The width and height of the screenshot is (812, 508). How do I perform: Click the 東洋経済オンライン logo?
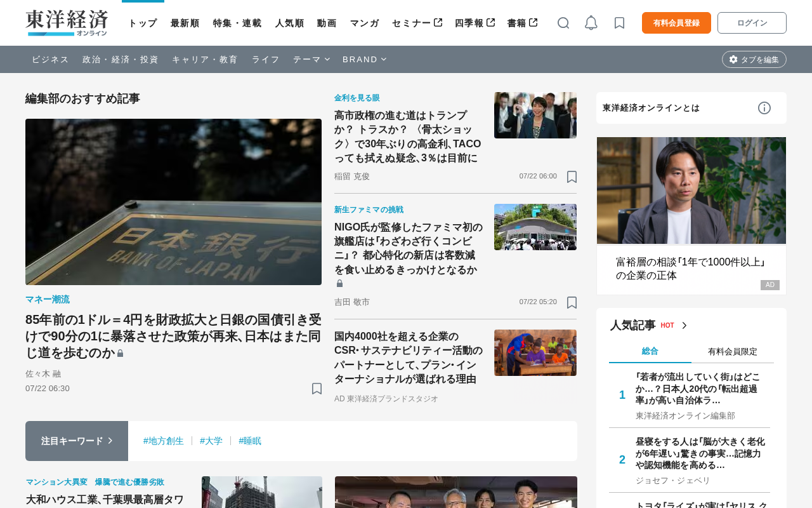click(x=67, y=23)
